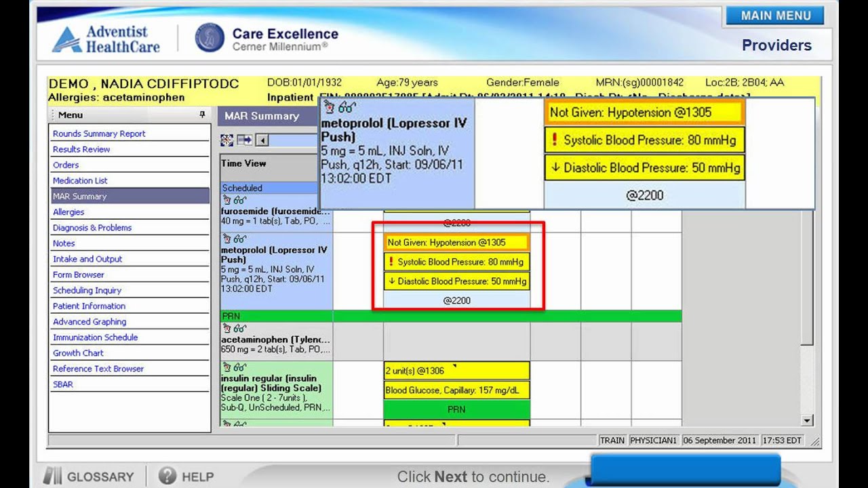This screenshot has width=868, height=488.
Task: Click Blood Glucose, Capillary: 157 mg/dL cell
Action: point(456,390)
